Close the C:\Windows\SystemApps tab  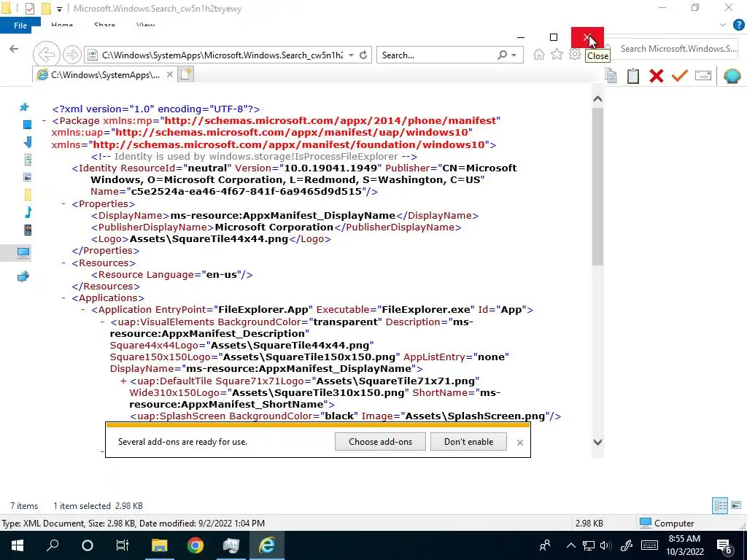pos(169,74)
